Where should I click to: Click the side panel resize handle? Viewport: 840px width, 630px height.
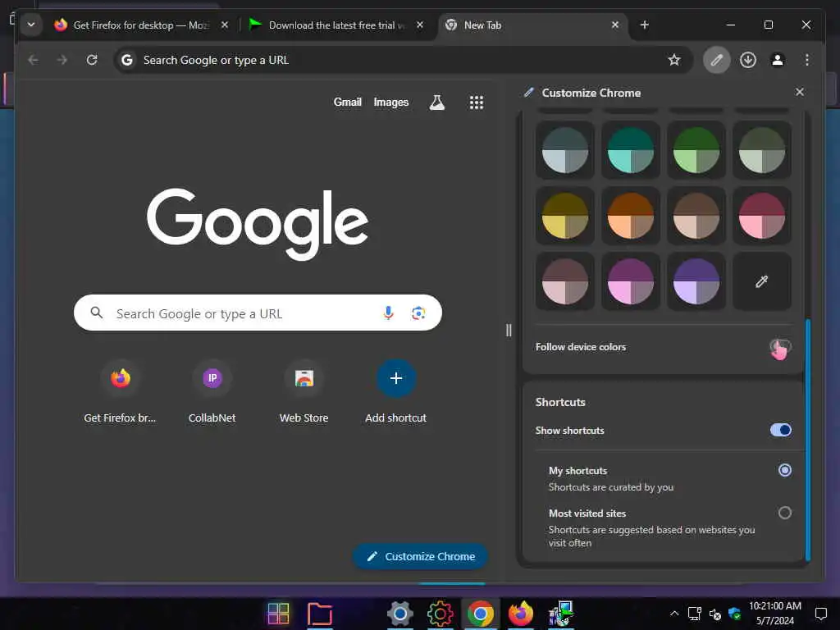pos(509,330)
